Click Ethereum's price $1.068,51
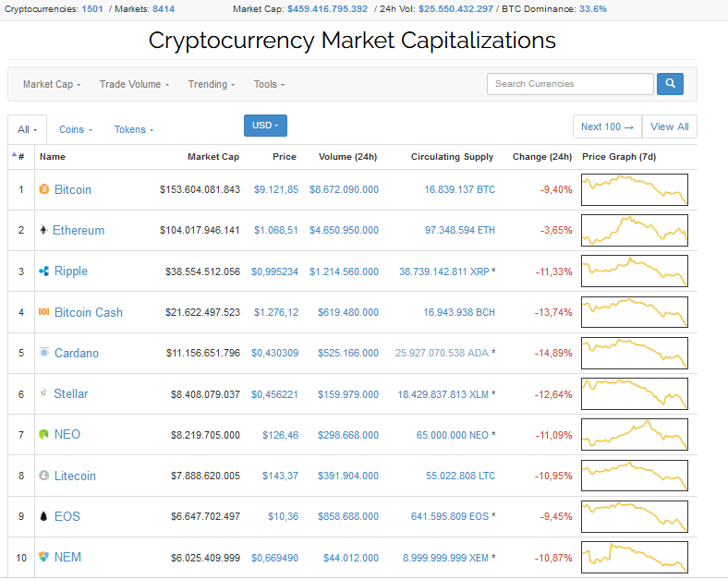728x579 pixels. 276,231
